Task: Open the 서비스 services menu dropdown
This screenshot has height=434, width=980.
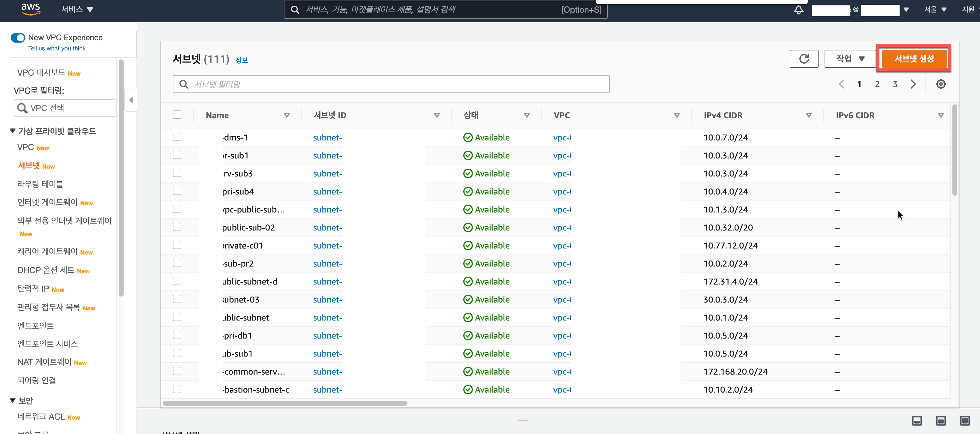Action: tap(77, 10)
